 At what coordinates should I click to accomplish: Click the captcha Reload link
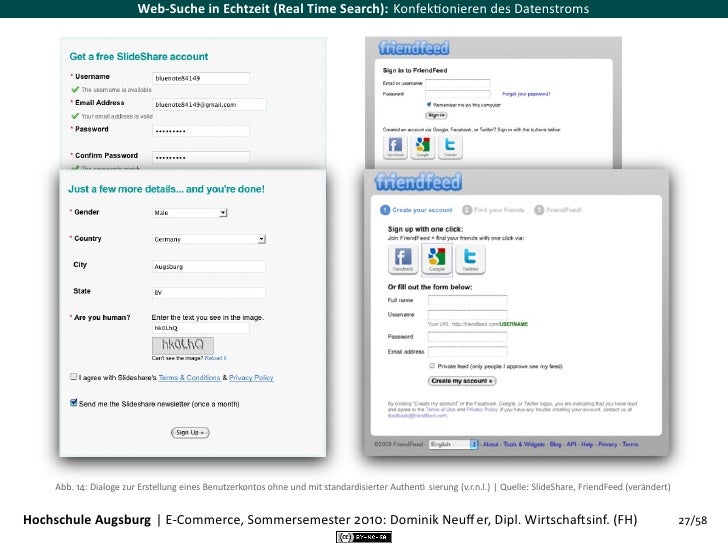(x=215, y=358)
